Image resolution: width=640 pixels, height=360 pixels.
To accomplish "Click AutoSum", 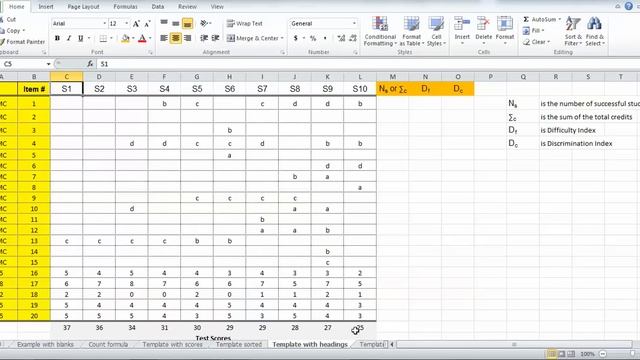I will coord(540,19).
